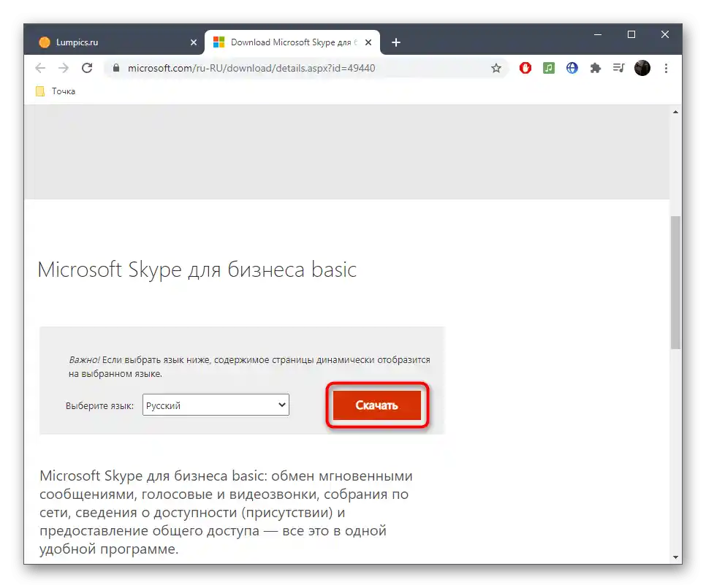
Task: Open Chrome three-dot menu
Action: click(666, 68)
